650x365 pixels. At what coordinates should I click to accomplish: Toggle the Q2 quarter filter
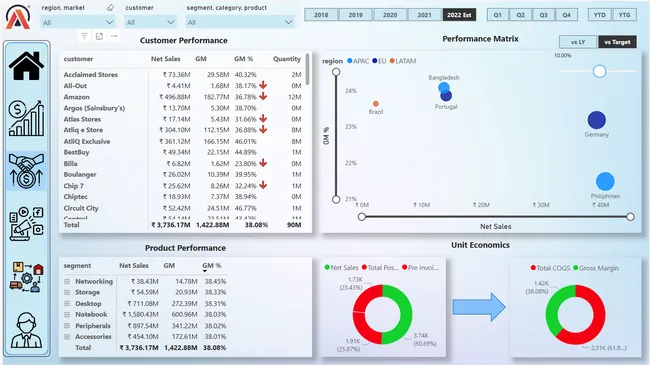click(520, 15)
